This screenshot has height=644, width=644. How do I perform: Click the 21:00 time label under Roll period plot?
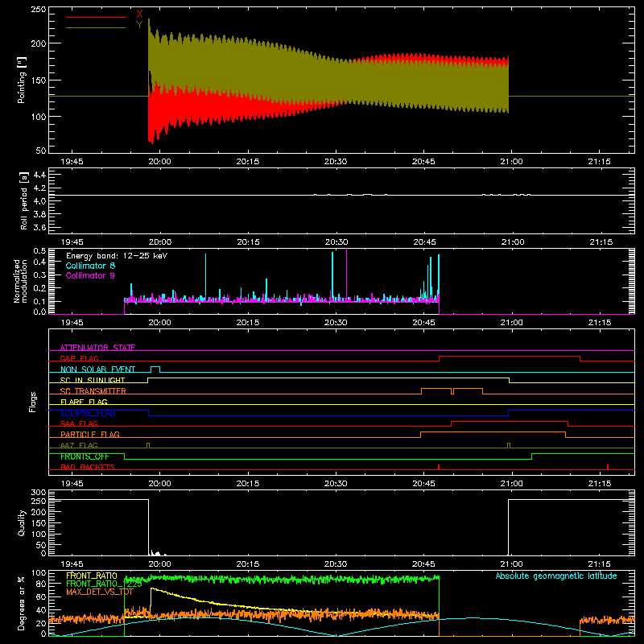[512, 242]
